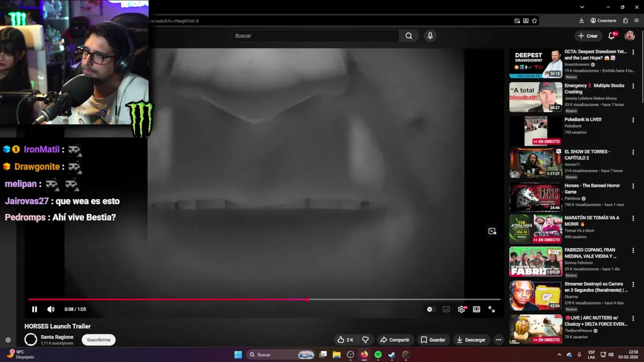Open File Explorer from taskbar
Viewport: 644px width, 362px height.
click(337, 354)
